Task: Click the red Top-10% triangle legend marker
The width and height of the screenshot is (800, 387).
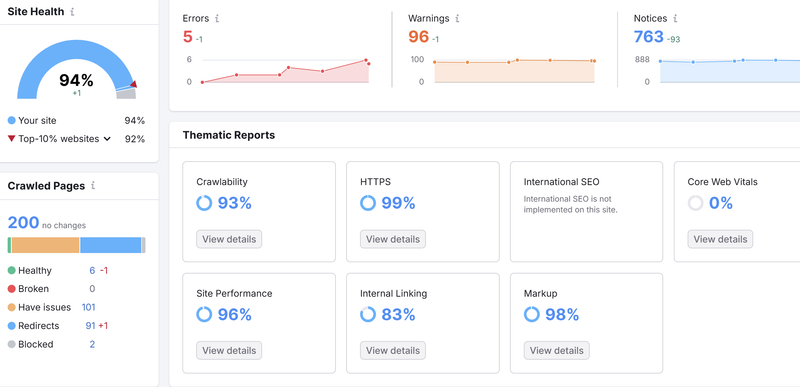Action: [12, 139]
